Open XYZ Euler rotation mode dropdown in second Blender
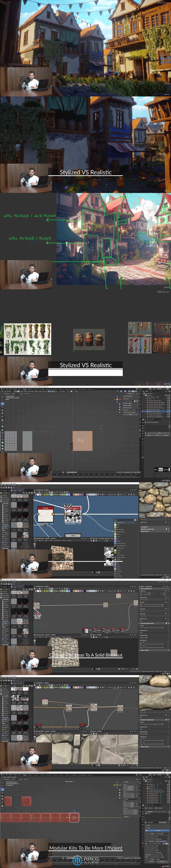The height and width of the screenshot is (868, 171). point(131,799)
